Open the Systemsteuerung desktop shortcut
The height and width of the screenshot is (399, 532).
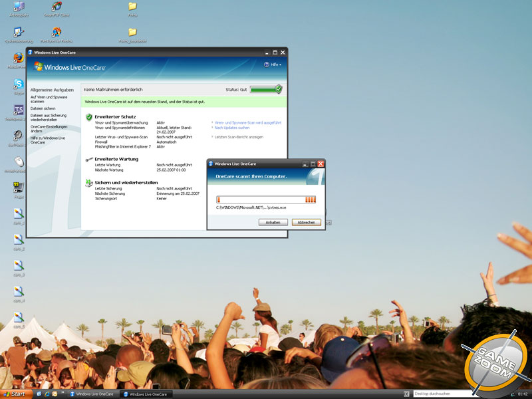19,35
